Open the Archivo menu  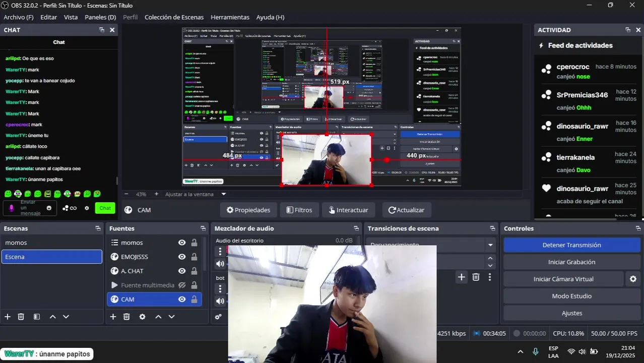pyautogui.click(x=19, y=17)
